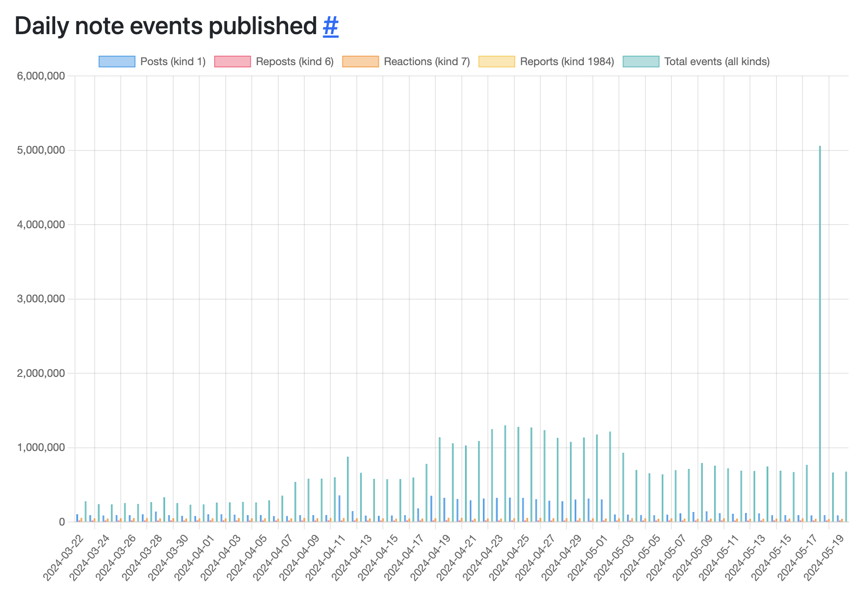
Task: Click the yellow Reports legend swatch
Action: pyautogui.click(x=497, y=62)
